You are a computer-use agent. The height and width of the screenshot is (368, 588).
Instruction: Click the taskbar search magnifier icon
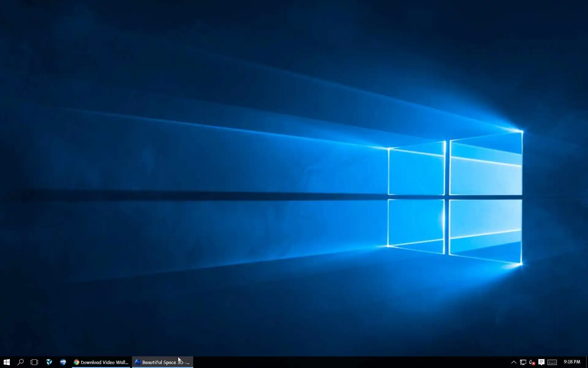[x=21, y=362]
